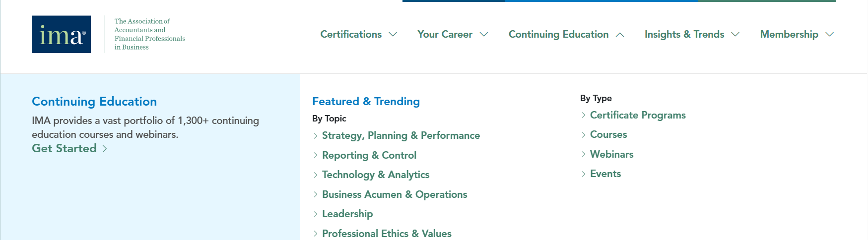Viewport: 868px width, 240px height.
Task: Collapse the Continuing Education menu chevron
Action: (x=620, y=35)
